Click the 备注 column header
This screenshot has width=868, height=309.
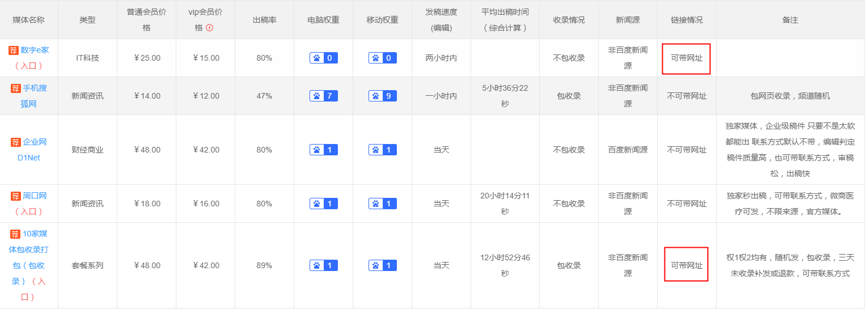pos(790,20)
